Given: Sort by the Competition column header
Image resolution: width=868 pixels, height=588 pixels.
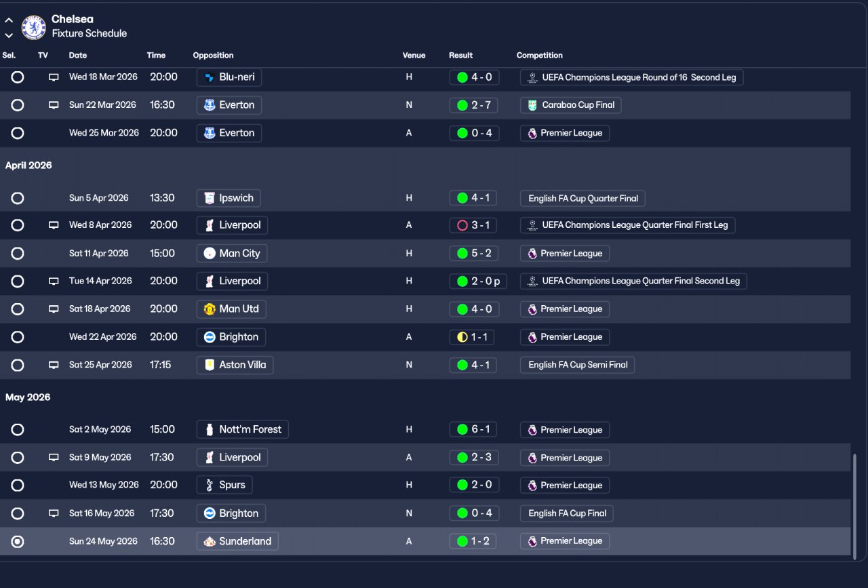Looking at the screenshot, I should click(x=540, y=56).
